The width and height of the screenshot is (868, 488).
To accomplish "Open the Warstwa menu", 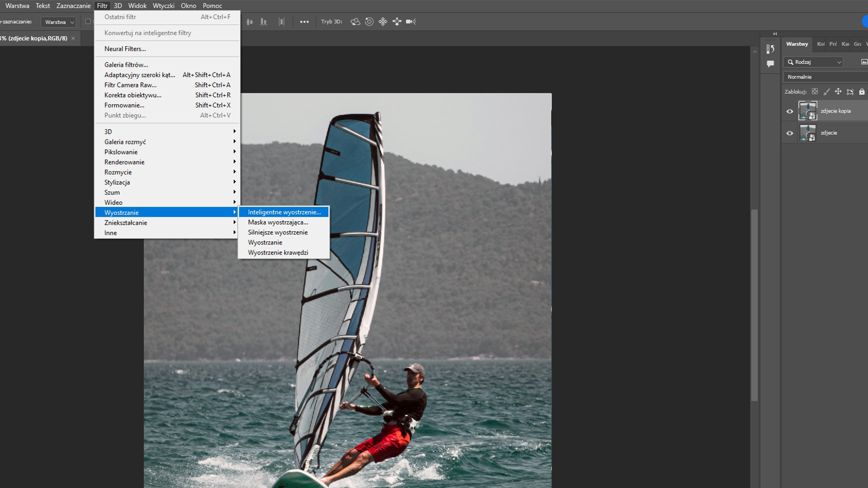I will click(x=17, y=6).
